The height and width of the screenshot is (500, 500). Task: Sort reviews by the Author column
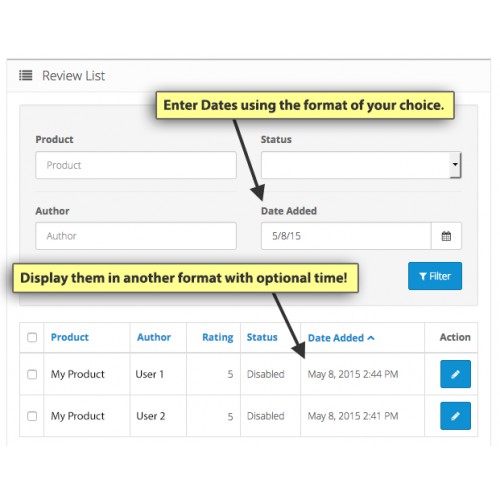(x=154, y=337)
